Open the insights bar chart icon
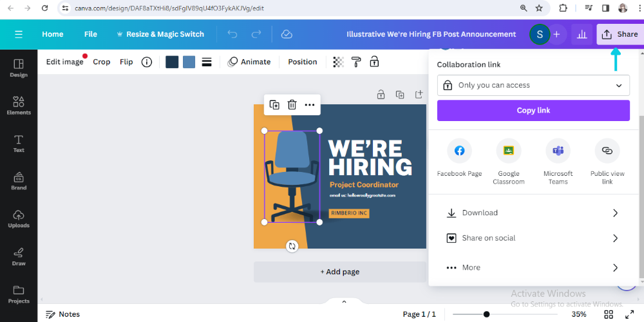The height and width of the screenshot is (322, 644). point(582,35)
